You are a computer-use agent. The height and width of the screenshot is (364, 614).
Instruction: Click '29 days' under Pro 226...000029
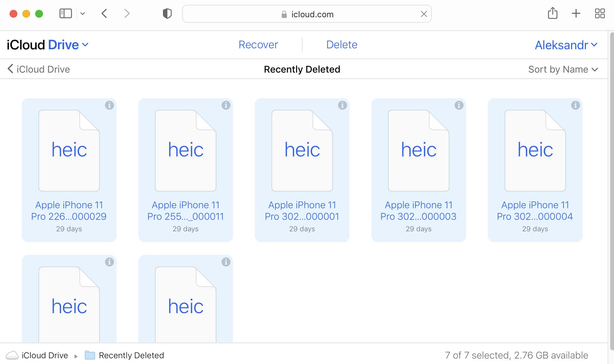coord(69,229)
